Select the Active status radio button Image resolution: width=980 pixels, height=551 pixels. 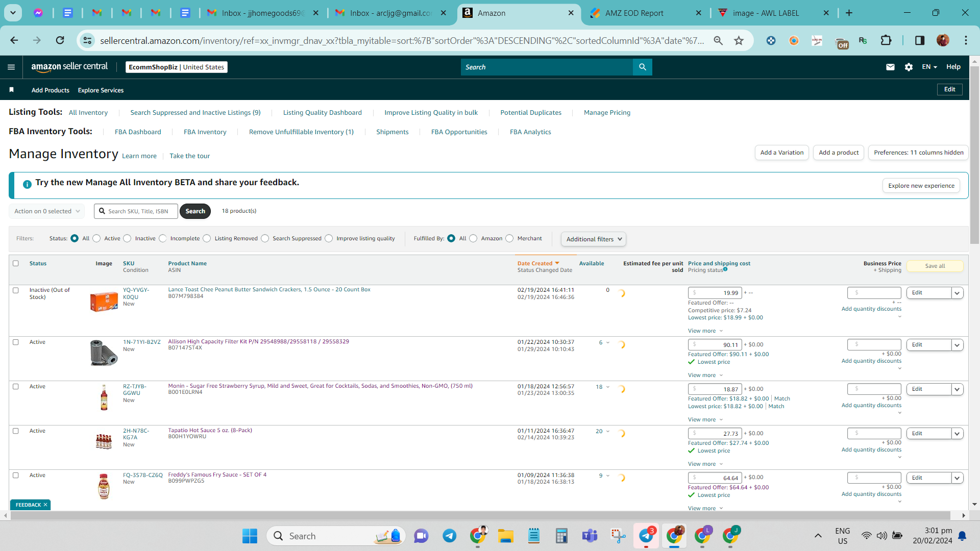click(x=96, y=238)
